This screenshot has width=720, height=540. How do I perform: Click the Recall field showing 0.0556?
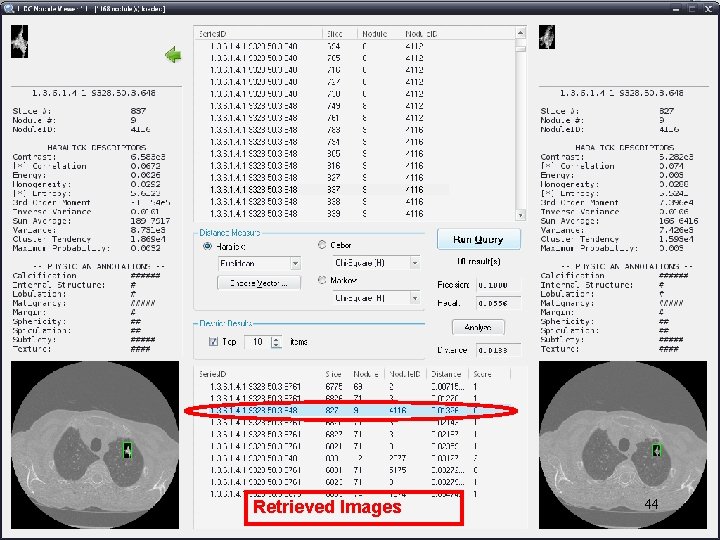pyautogui.click(x=498, y=304)
